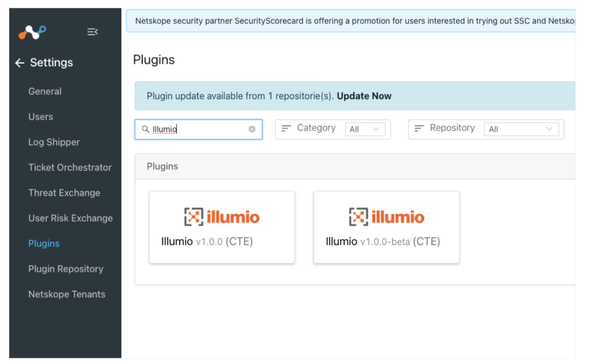Screen dimensions: 593x364
Task: Go to Netskope Tenants settings
Action: 66,294
